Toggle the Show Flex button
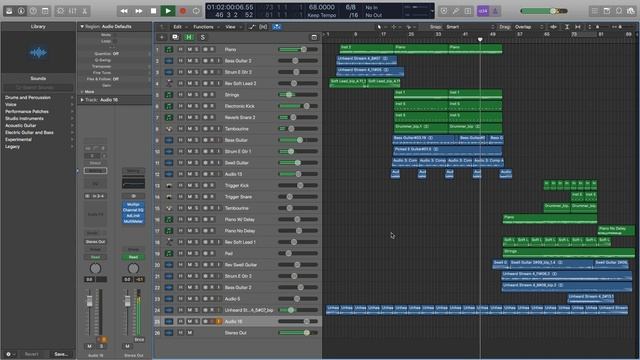640x360 pixels. coord(263,27)
